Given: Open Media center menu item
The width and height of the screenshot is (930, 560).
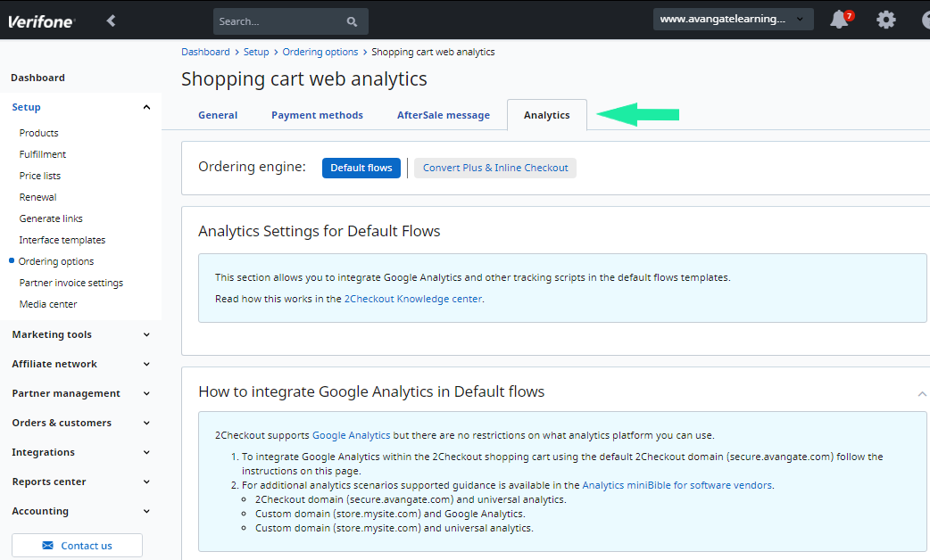Looking at the screenshot, I should point(48,304).
